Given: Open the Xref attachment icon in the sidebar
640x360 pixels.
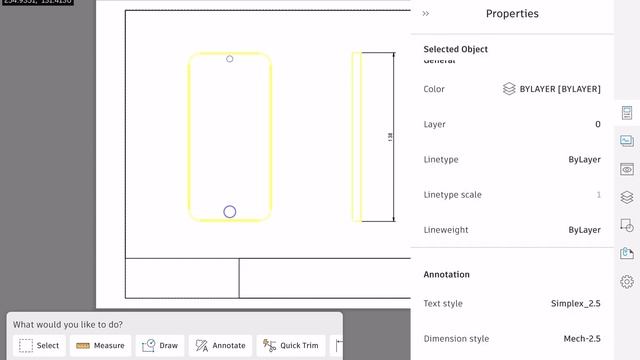Looking at the screenshot, I should point(627,253).
